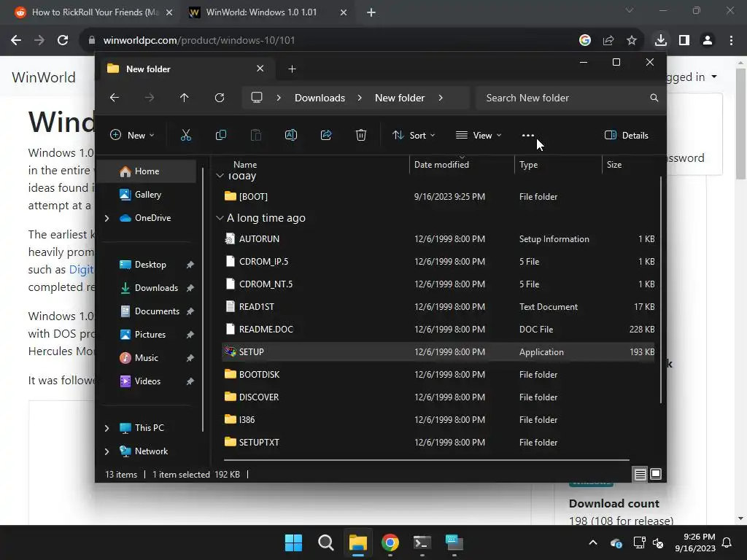Expand chevron after New folder in address bar
The height and width of the screenshot is (560, 747).
441,98
